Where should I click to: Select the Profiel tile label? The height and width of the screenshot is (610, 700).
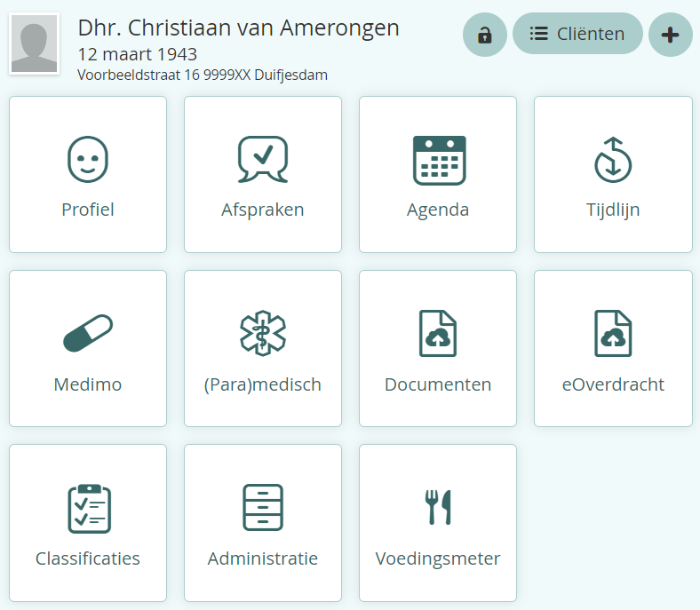pyautogui.click(x=87, y=210)
